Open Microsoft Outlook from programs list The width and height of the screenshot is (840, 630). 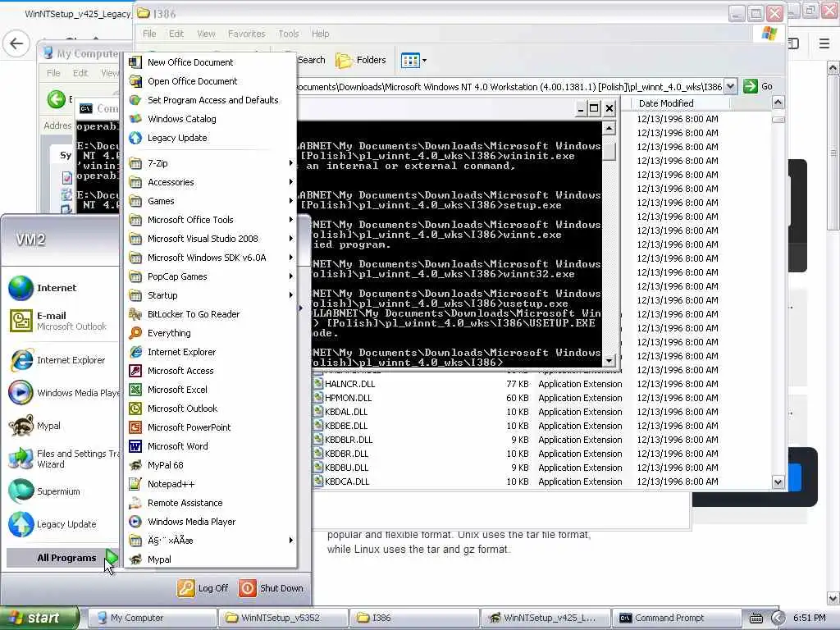tap(211, 409)
